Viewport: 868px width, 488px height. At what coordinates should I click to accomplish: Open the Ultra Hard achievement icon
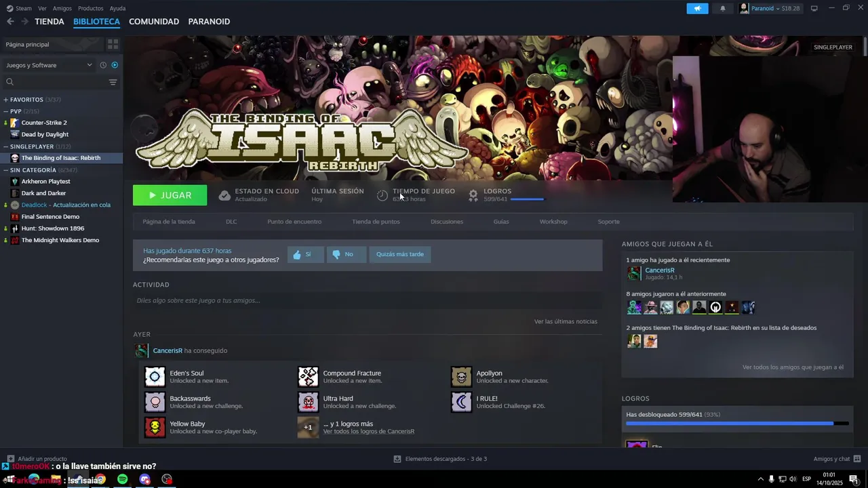click(x=309, y=402)
